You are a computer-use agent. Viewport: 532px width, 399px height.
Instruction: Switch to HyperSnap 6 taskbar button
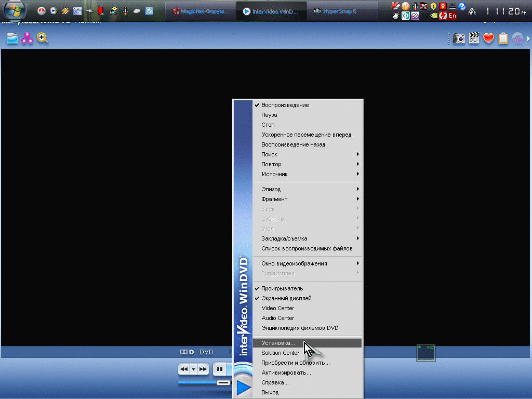point(342,11)
